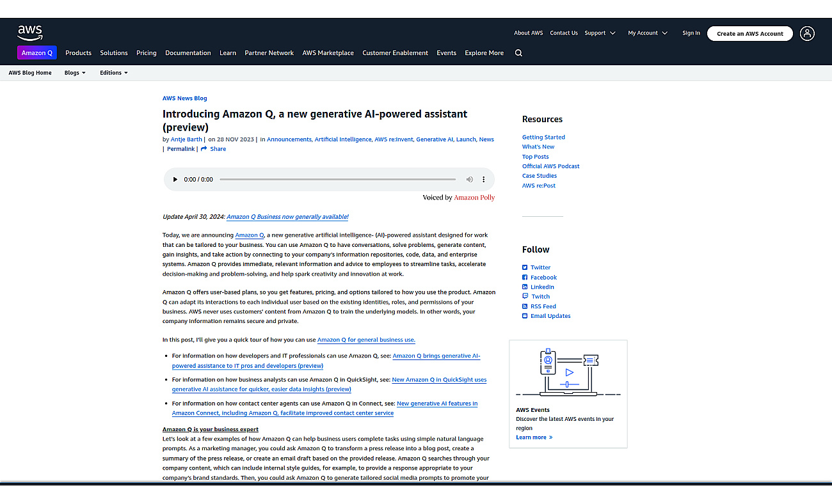832x504 pixels.
Task: Open the Amazon Q nav button
Action: [37, 53]
